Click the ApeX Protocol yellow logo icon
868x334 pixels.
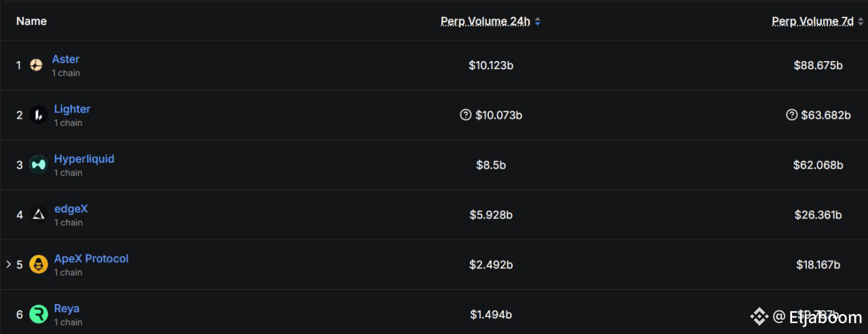(39, 265)
